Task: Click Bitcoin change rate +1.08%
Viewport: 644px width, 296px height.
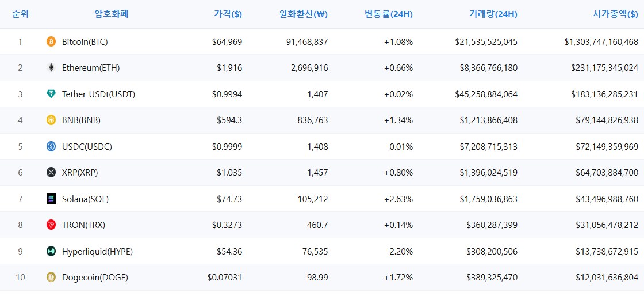Action: click(398, 41)
